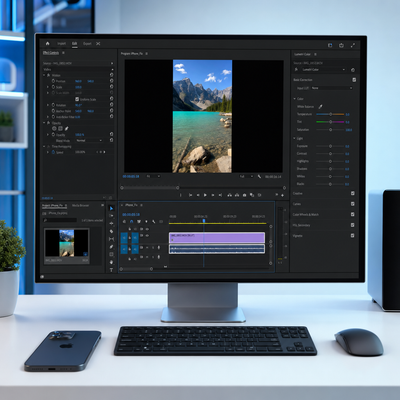Image resolution: width=400 pixels, height=400 pixels.
Task: Open timeline display settings wrench
Action: coord(154,221)
